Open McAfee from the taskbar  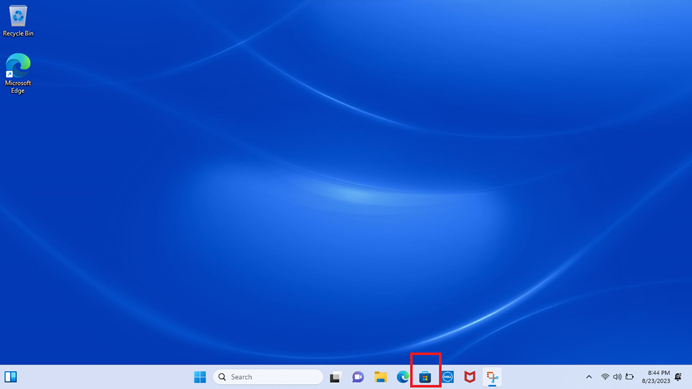click(470, 377)
